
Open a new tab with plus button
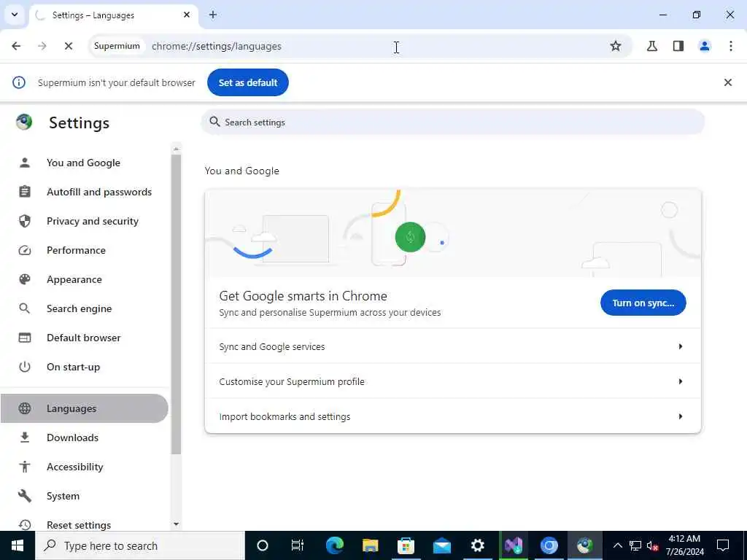point(213,15)
